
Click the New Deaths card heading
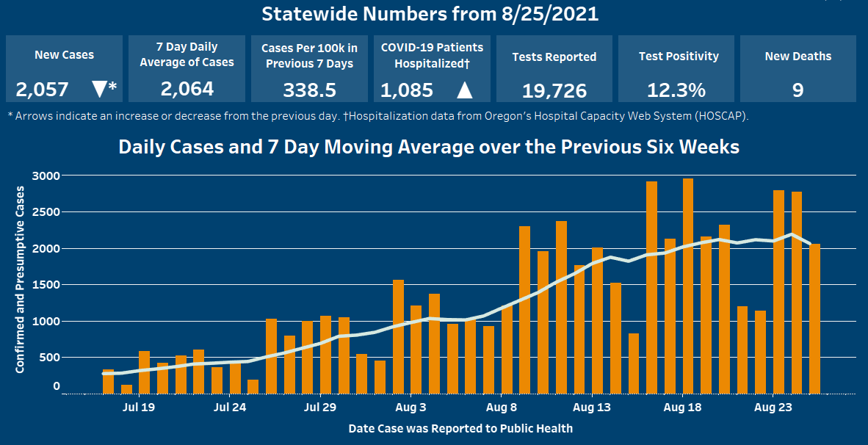coord(798,56)
